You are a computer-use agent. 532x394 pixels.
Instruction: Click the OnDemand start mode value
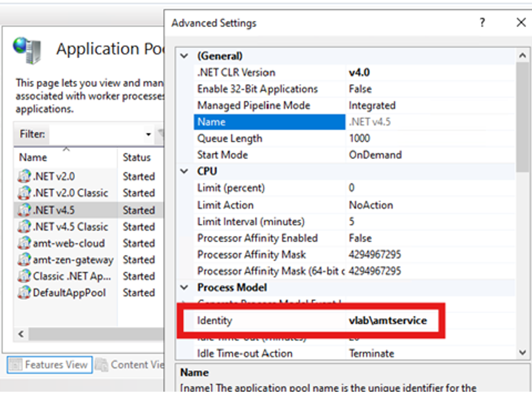pyautogui.click(x=375, y=155)
